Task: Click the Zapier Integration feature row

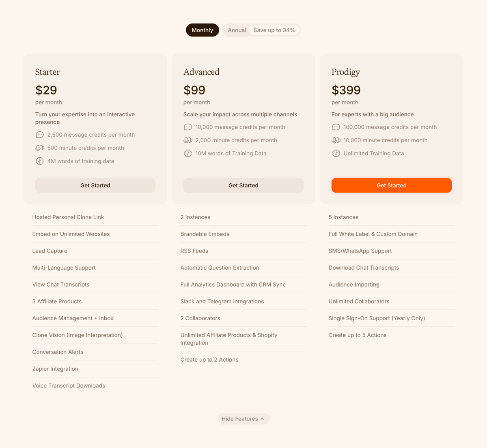Action: click(55, 369)
